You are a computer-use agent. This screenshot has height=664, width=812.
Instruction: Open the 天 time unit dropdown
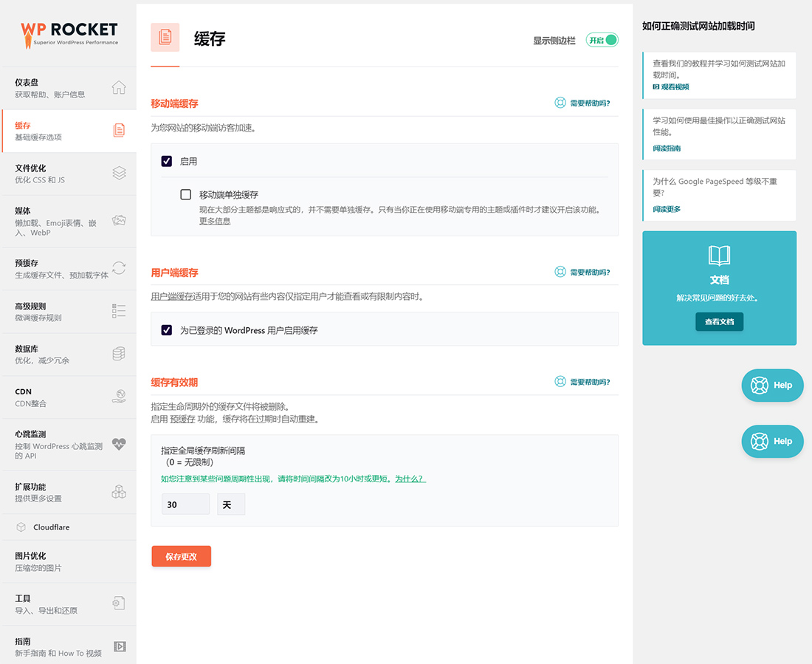click(230, 504)
